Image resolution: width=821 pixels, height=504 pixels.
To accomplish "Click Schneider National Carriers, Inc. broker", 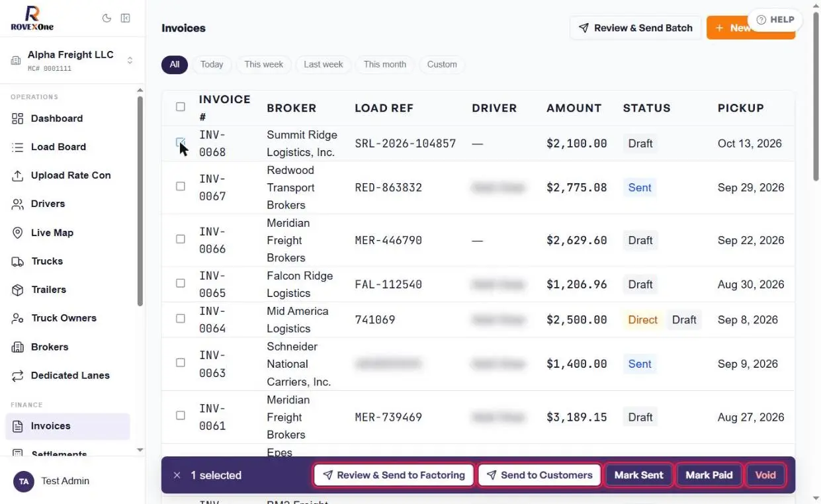I will click(299, 364).
